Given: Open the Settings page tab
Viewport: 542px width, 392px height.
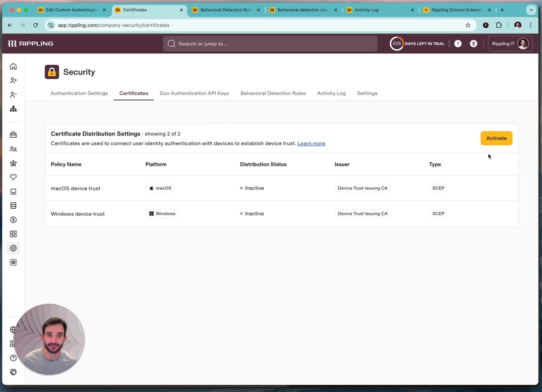Looking at the screenshot, I should tap(367, 93).
